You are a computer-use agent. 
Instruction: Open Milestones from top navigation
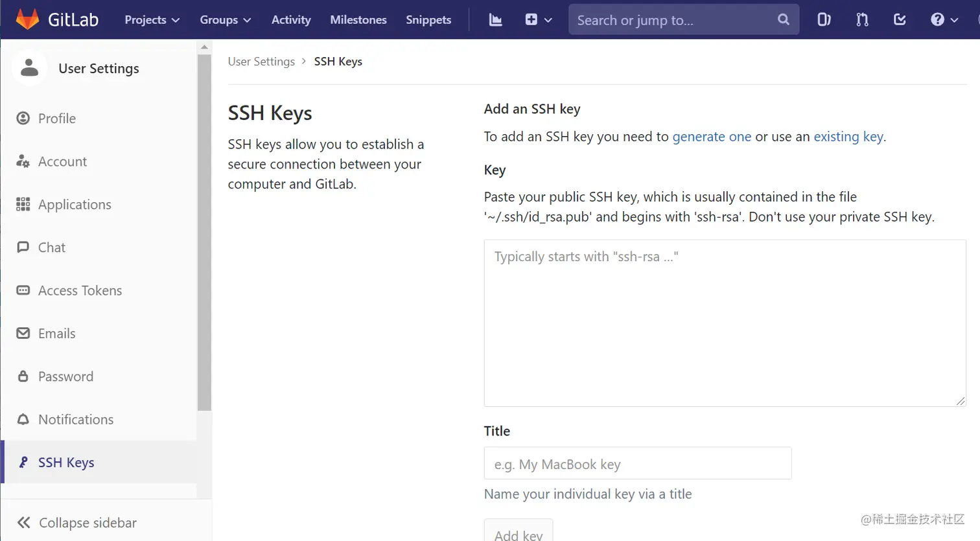pyautogui.click(x=358, y=19)
